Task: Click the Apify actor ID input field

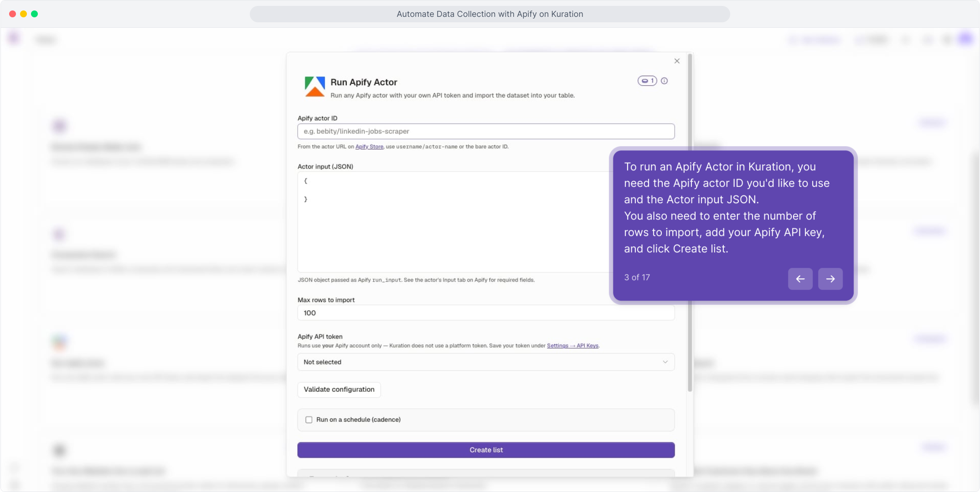Action: click(486, 131)
